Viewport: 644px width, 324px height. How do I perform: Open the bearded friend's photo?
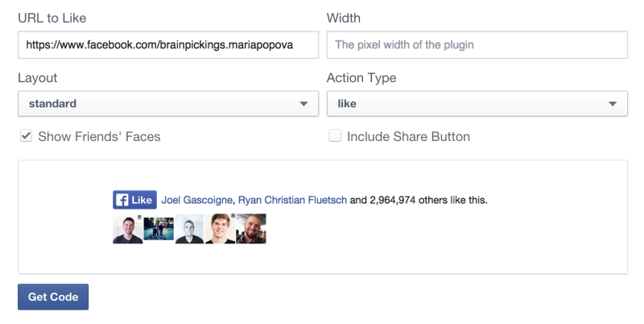(251, 229)
